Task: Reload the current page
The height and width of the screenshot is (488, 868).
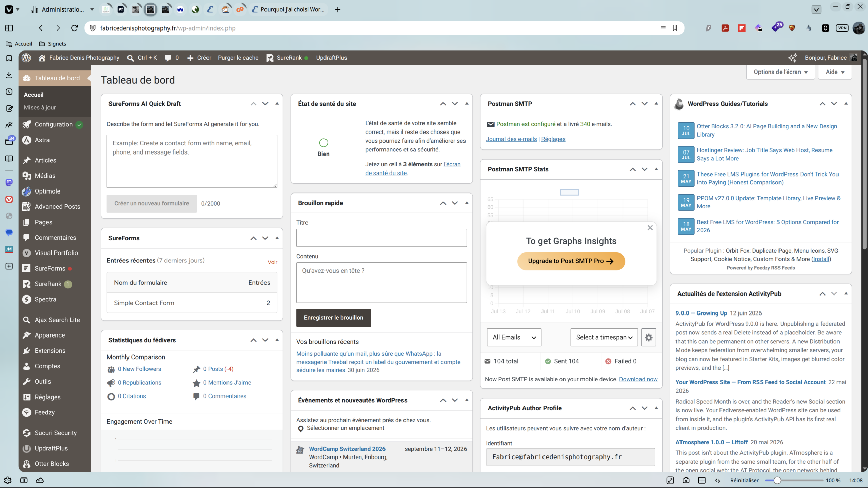Action: point(75,28)
